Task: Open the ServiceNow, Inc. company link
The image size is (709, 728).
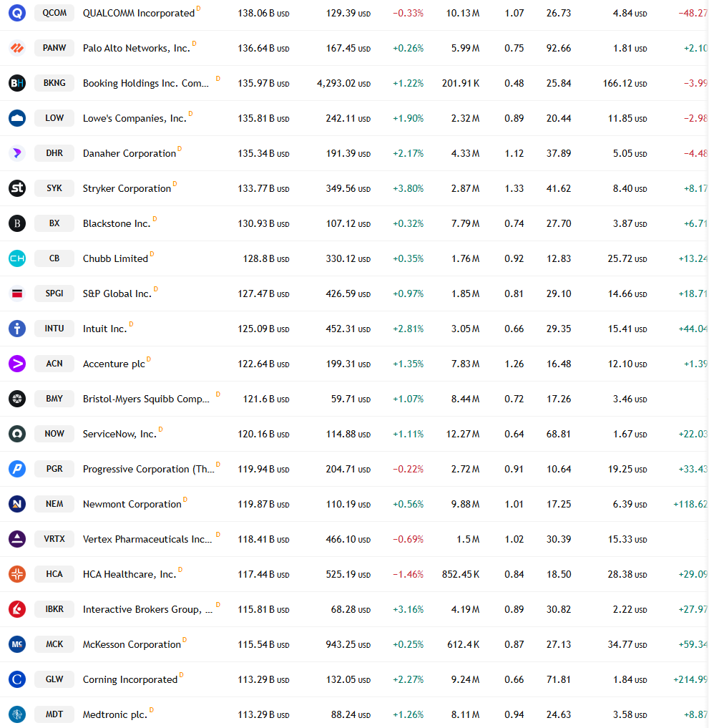Action: point(119,434)
